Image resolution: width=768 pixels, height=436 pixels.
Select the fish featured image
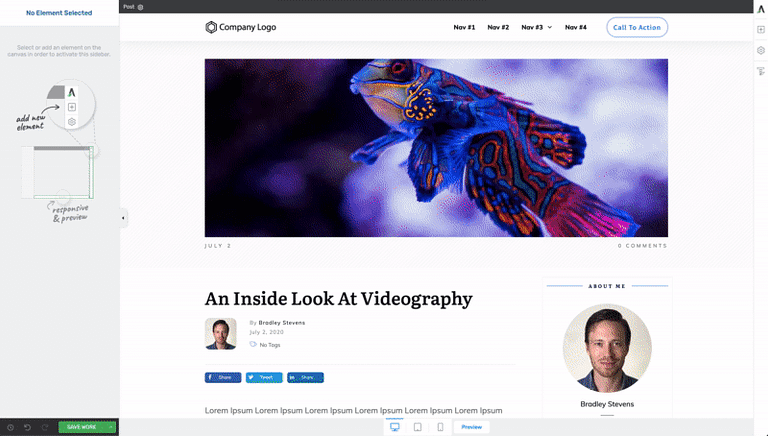[x=436, y=148]
